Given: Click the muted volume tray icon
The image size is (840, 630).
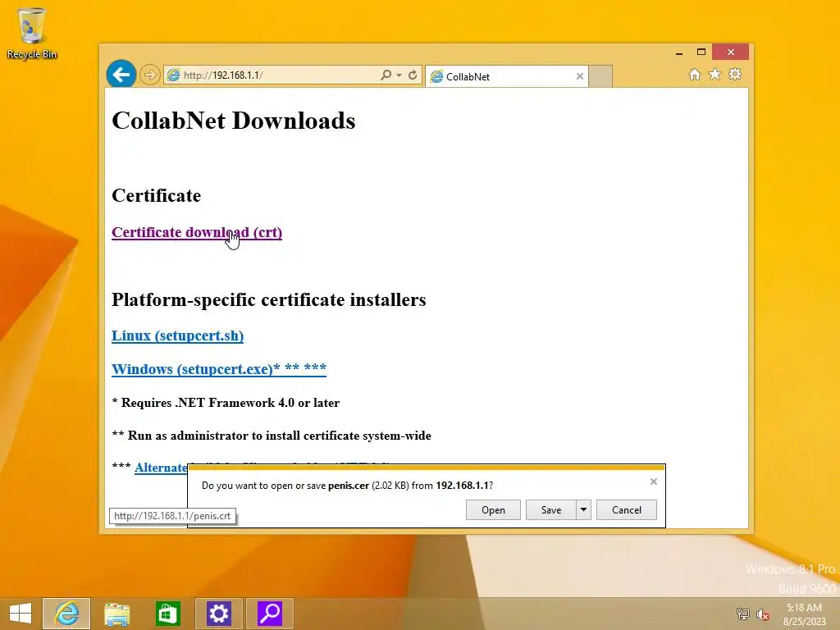Looking at the screenshot, I should point(763,614).
